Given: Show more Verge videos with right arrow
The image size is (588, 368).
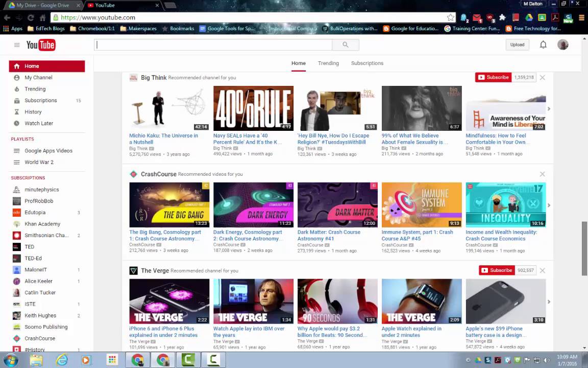Looking at the screenshot, I should (549, 302).
